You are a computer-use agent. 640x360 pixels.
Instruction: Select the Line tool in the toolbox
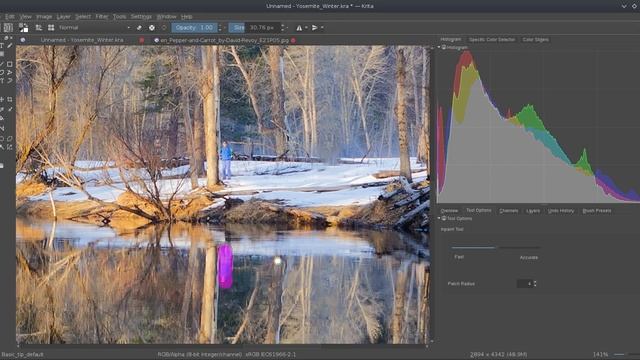2,64
